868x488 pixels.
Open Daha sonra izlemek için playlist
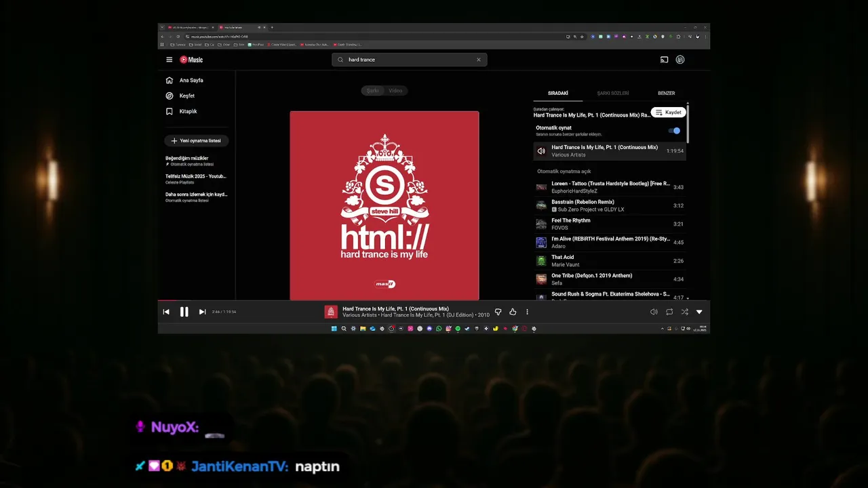click(x=196, y=197)
